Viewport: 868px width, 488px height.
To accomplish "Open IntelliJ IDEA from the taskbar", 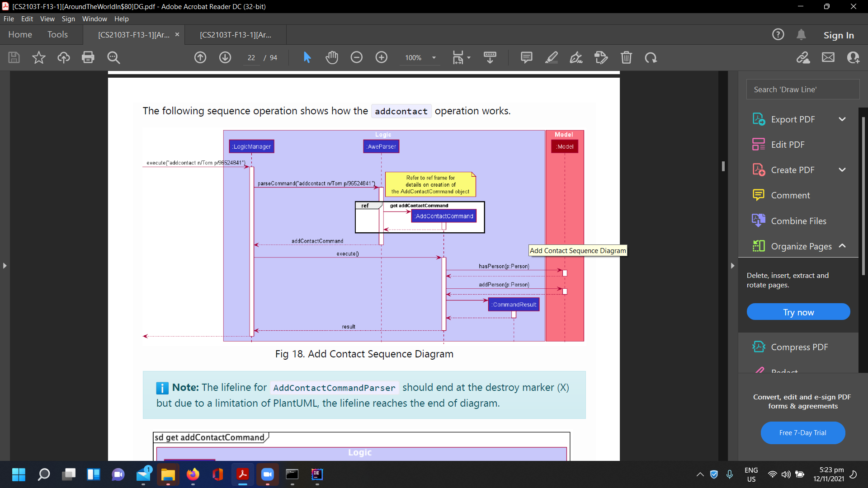I will coord(317,474).
